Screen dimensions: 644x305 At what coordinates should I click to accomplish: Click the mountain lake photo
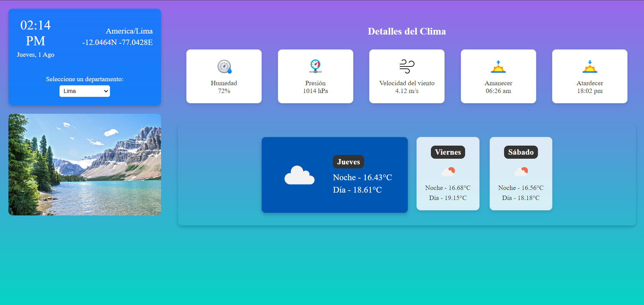tap(85, 164)
